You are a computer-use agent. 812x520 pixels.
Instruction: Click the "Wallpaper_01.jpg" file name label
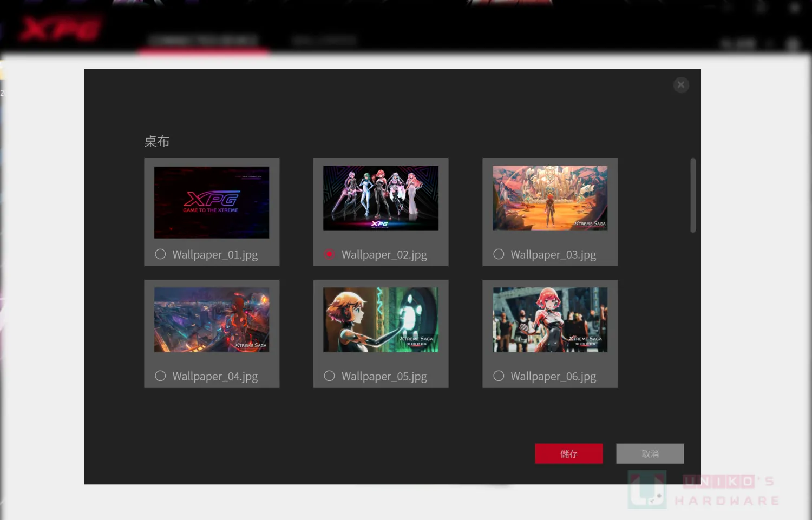[215, 255]
